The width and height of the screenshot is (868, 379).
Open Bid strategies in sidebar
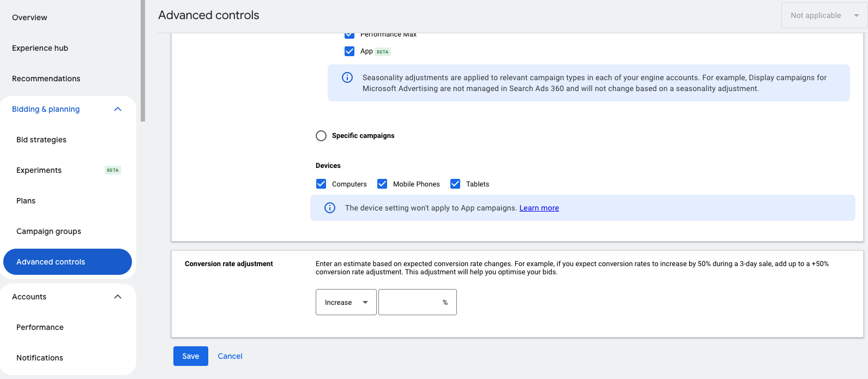pos(41,140)
